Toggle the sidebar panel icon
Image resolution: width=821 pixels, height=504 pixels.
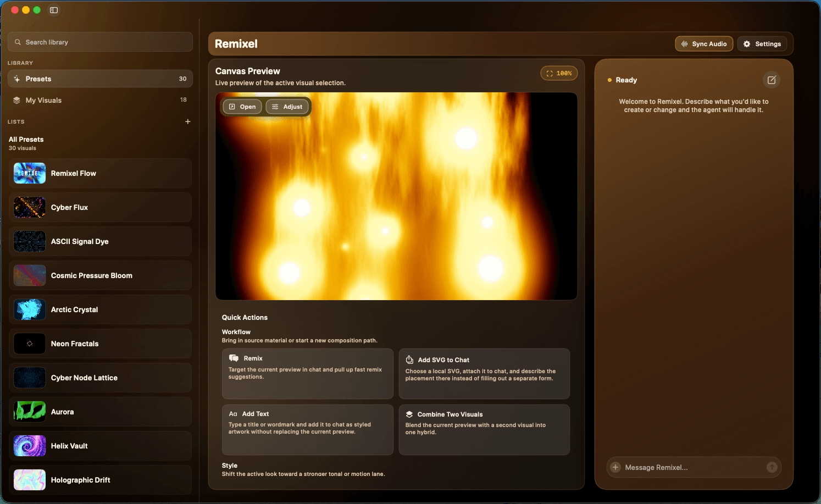54,10
